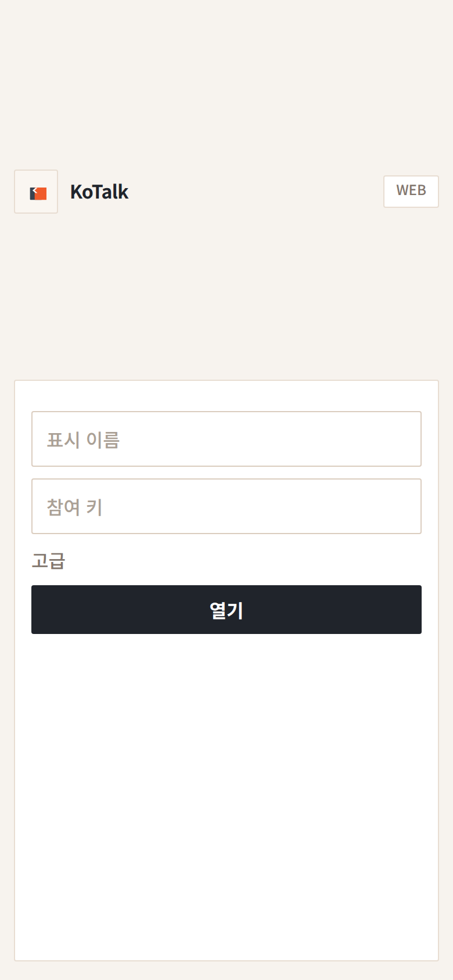The image size is (453, 980).
Task: Click the 참여 키 join key field
Action: pos(227,506)
